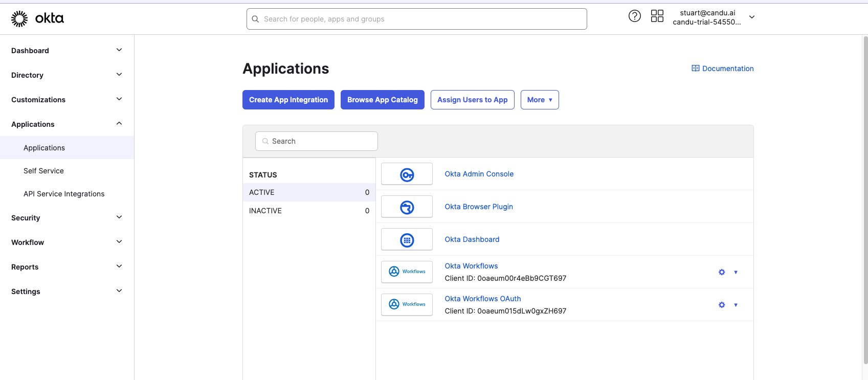Filter by INACTIVE status
This screenshot has height=380, width=868.
309,211
